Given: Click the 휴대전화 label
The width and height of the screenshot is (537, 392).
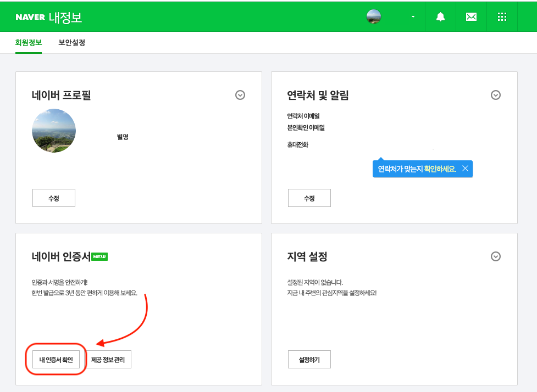Looking at the screenshot, I should (x=297, y=145).
